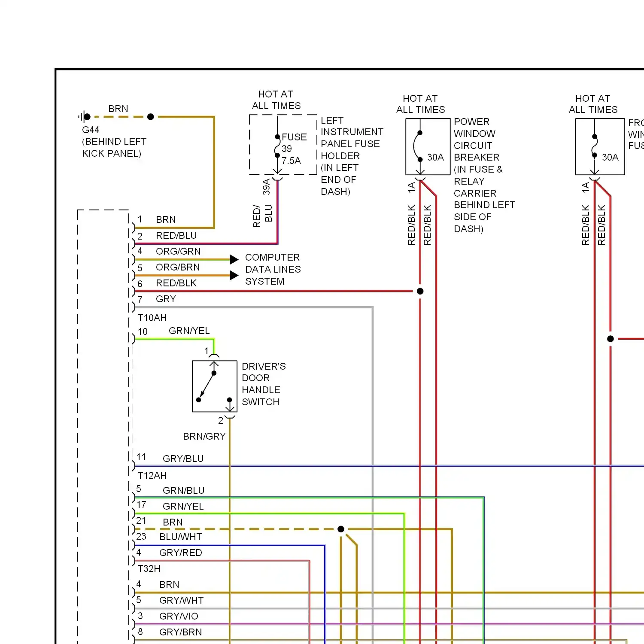
Task: Click the ORG/BRN computer data lines arrow
Action: [x=234, y=275]
